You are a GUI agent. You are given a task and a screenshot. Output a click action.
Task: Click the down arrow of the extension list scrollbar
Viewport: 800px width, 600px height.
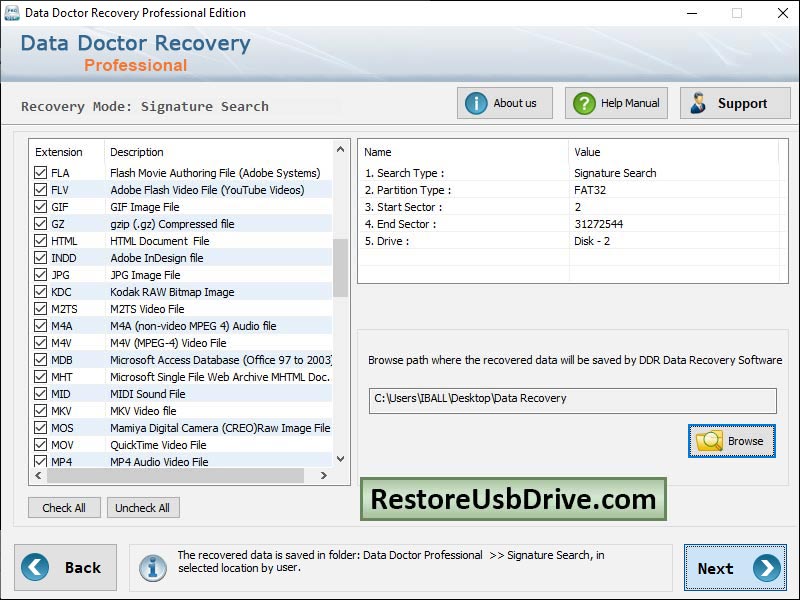tap(340, 460)
